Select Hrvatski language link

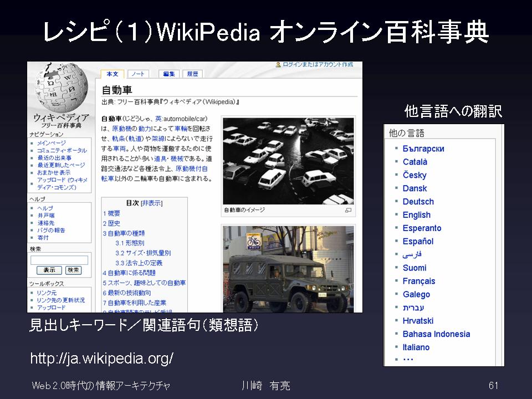click(418, 321)
